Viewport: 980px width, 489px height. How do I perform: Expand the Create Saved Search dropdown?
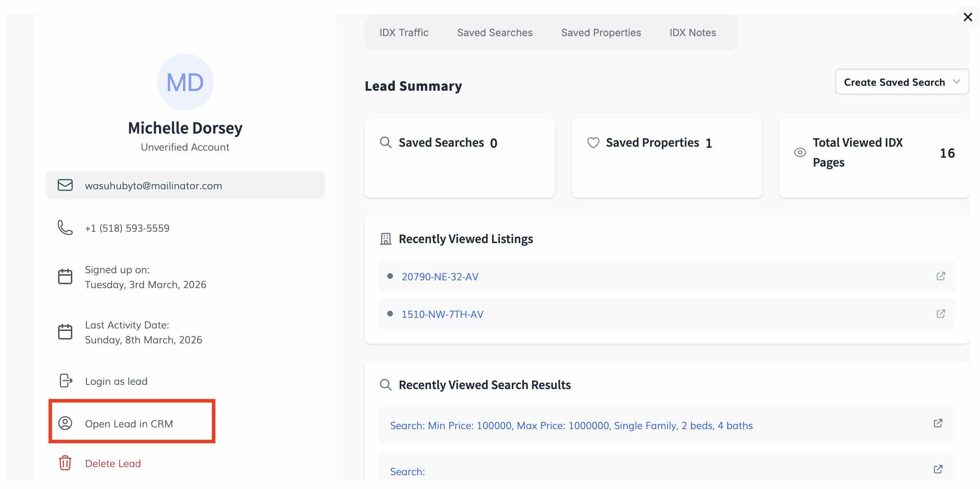(894, 82)
